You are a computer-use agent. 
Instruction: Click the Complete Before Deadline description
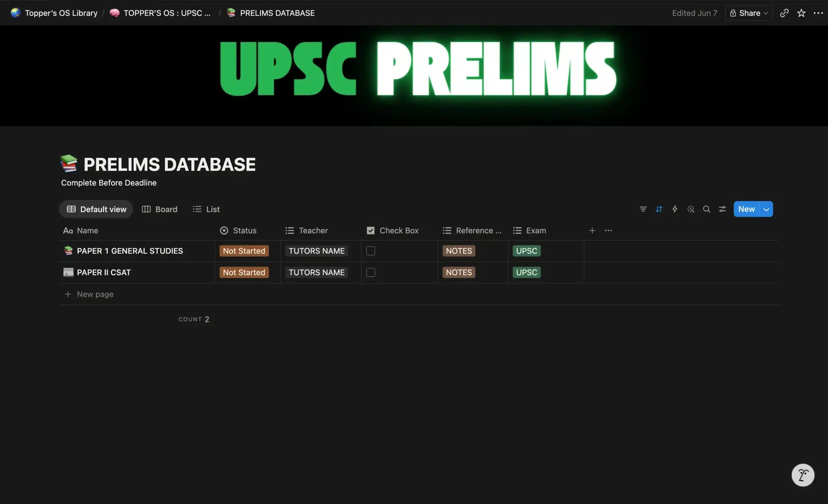pyautogui.click(x=109, y=183)
